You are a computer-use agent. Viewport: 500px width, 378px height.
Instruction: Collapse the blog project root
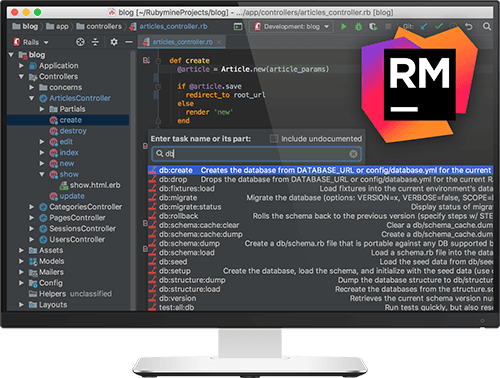(x=11, y=55)
